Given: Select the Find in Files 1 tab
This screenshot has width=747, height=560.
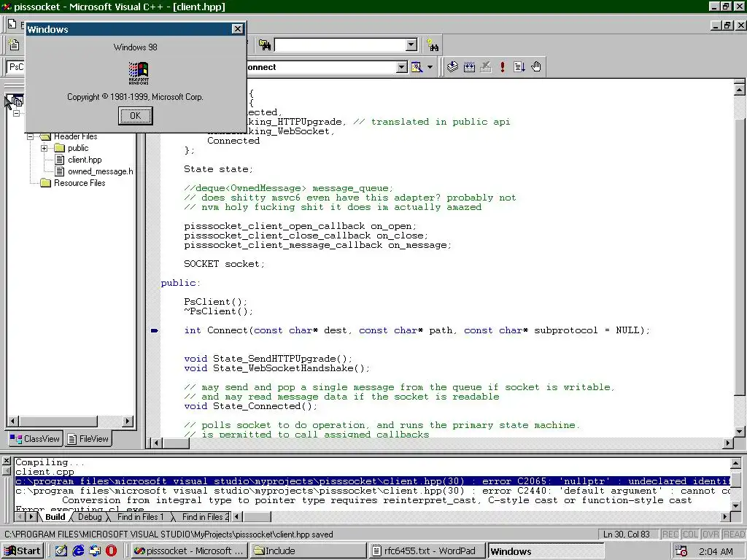Looking at the screenshot, I should pos(140,517).
